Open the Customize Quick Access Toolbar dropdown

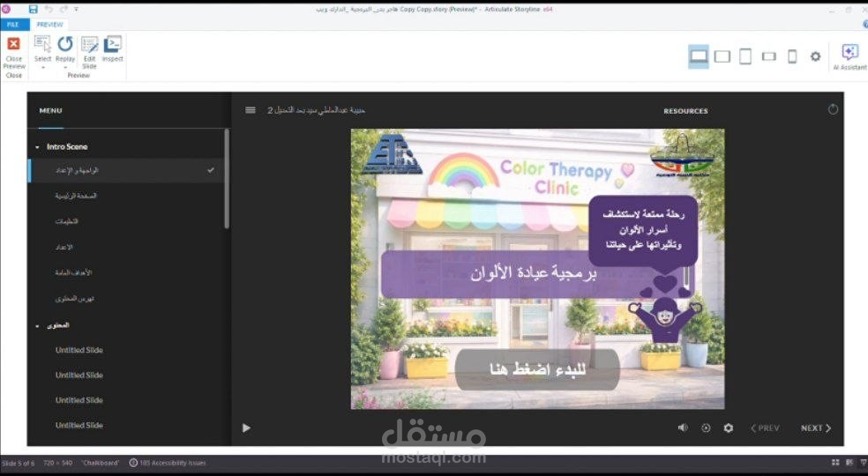[x=77, y=10]
